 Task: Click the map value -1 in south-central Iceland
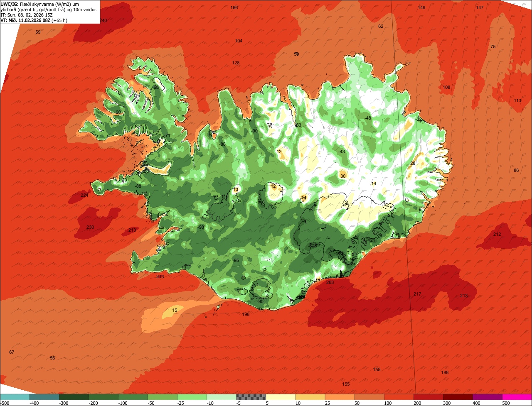coord(269,260)
